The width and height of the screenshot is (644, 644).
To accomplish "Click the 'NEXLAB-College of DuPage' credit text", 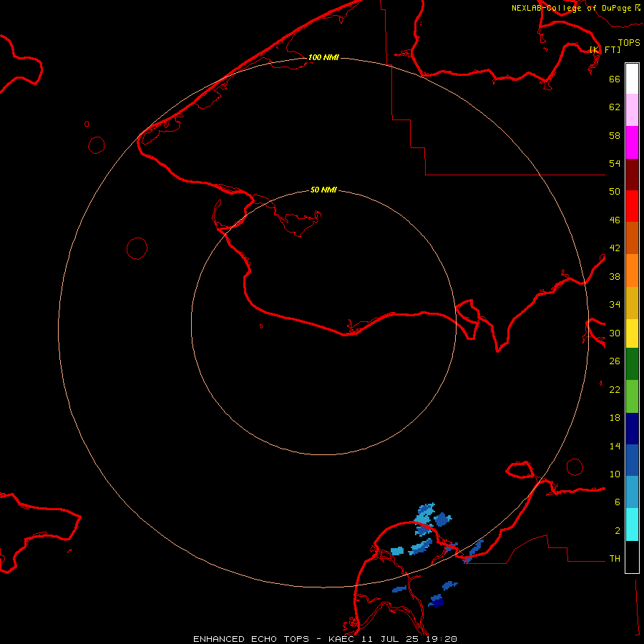I will point(571,8).
